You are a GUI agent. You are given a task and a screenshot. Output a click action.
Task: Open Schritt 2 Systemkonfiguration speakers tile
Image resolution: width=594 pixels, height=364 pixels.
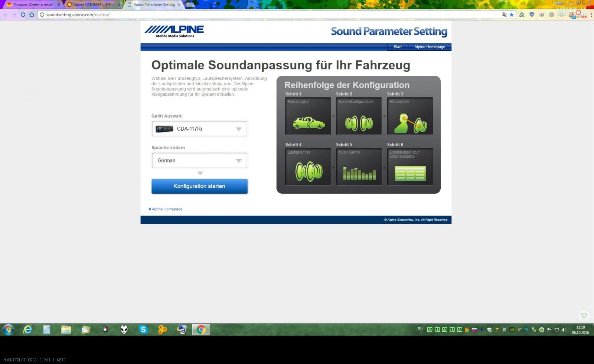[x=359, y=116]
